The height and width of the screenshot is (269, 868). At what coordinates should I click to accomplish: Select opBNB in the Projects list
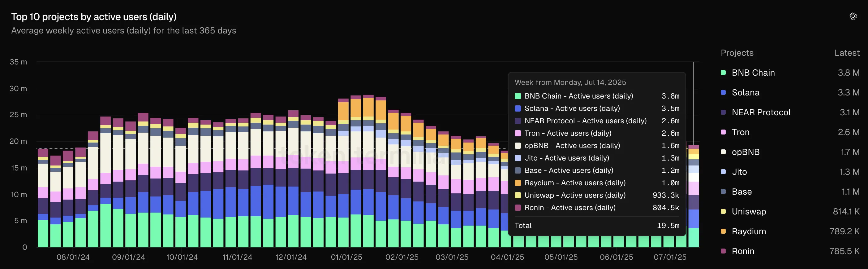point(746,152)
